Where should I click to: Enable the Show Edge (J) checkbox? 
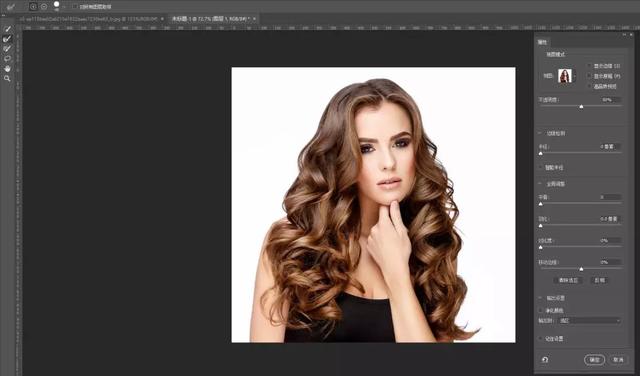pyautogui.click(x=589, y=65)
